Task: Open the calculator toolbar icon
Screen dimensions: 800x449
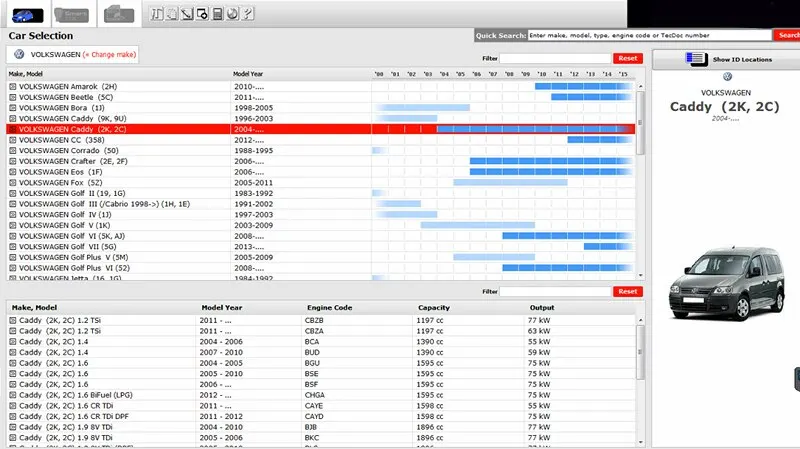Action: tap(217, 14)
